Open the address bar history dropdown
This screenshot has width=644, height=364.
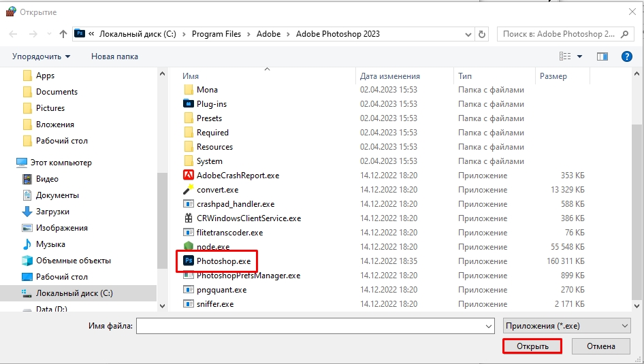[467, 34]
